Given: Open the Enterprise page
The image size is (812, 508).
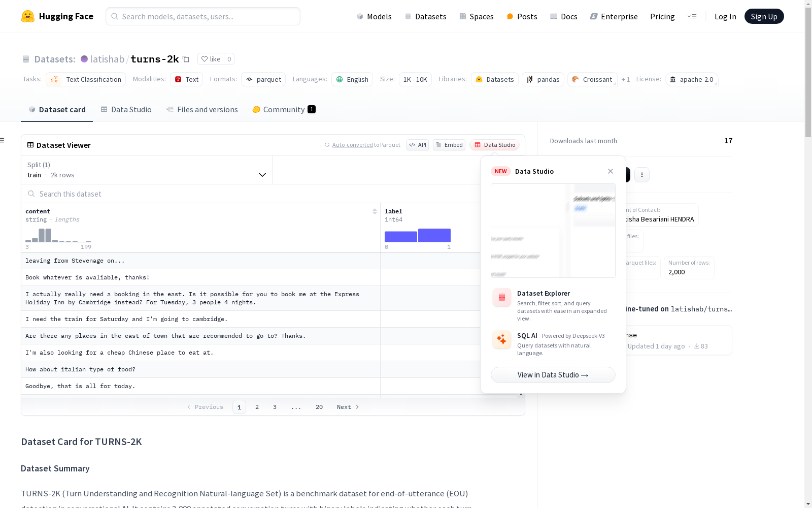Looking at the screenshot, I should pyautogui.click(x=614, y=16).
